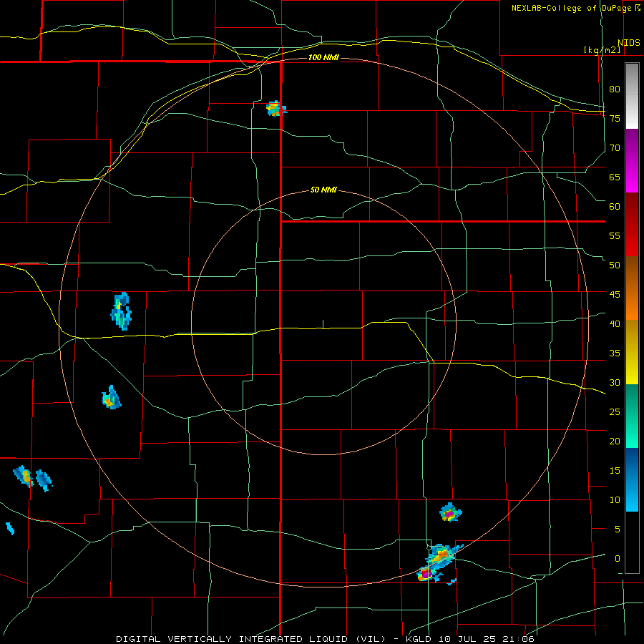Select the 75 value on the scale

[x=615, y=118]
